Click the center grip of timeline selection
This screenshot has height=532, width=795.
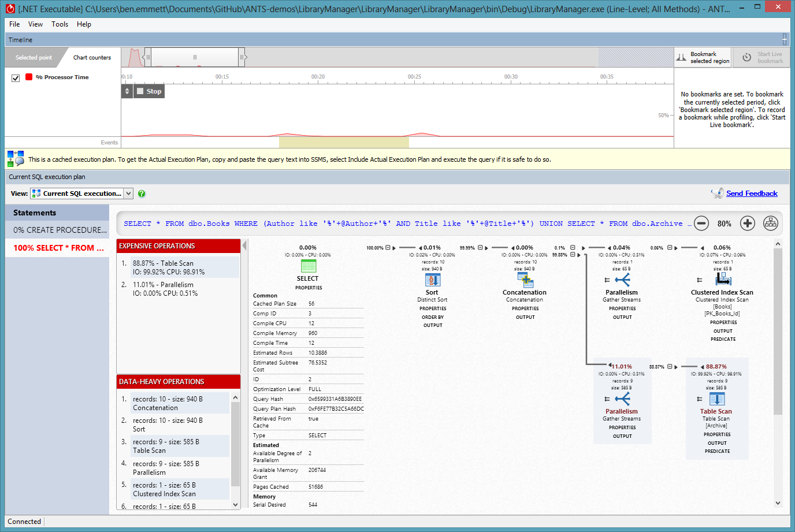point(195,57)
